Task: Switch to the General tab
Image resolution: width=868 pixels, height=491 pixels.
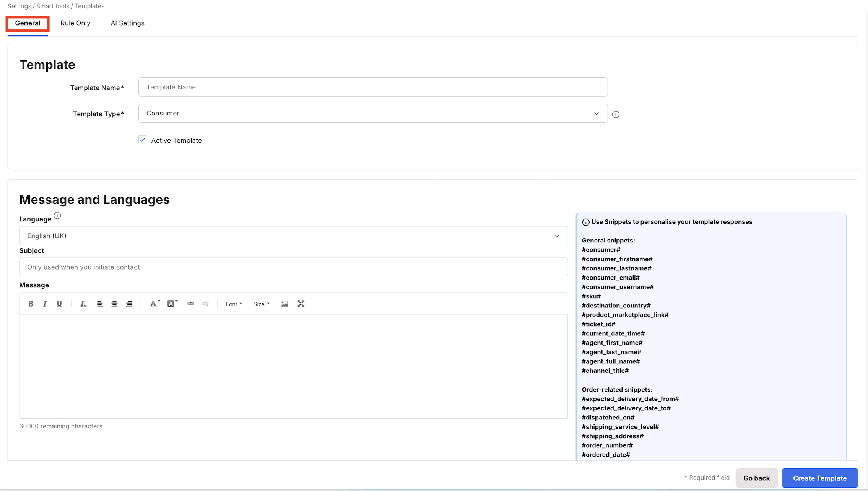Action: tap(28, 23)
